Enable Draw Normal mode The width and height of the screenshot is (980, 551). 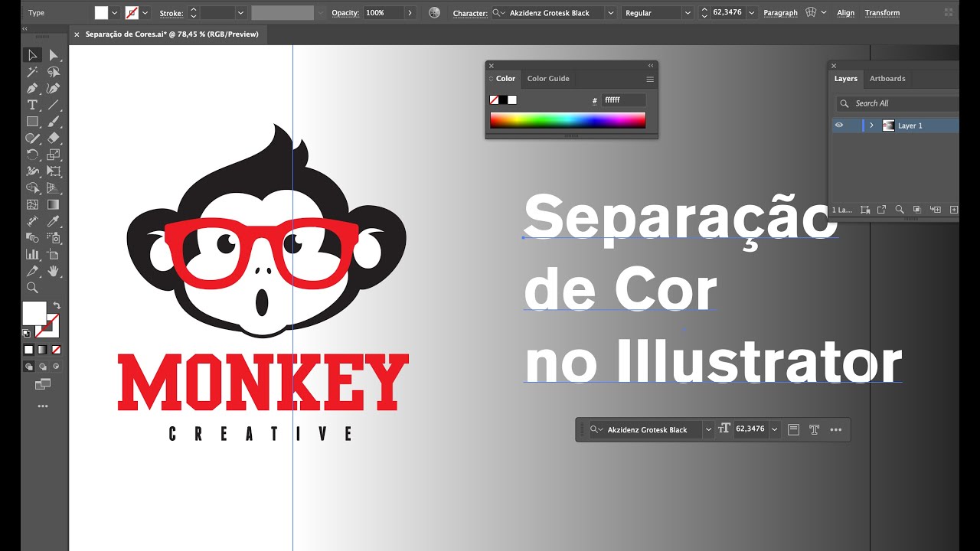(28, 367)
